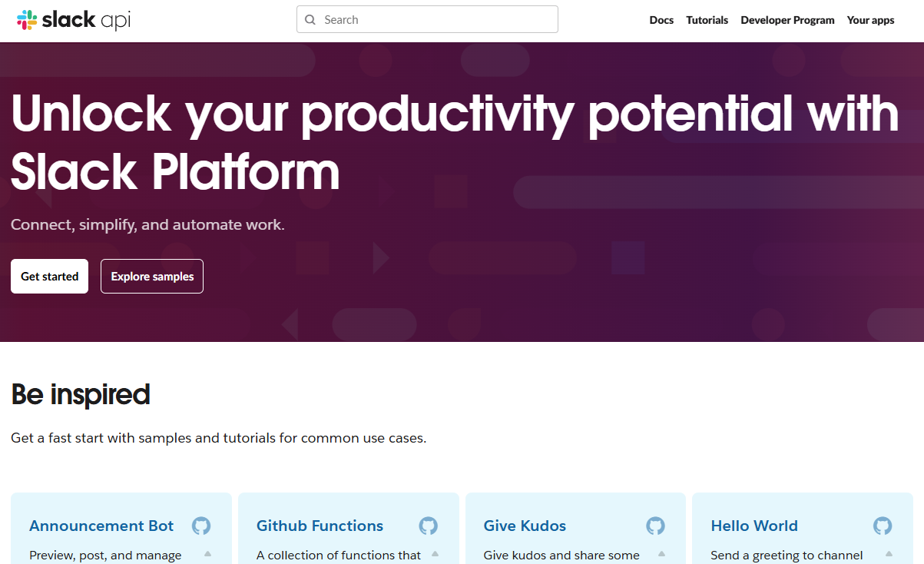The image size is (924, 564).
Task: Click the 'Get a fast start with samples' sentence
Action: click(218, 439)
